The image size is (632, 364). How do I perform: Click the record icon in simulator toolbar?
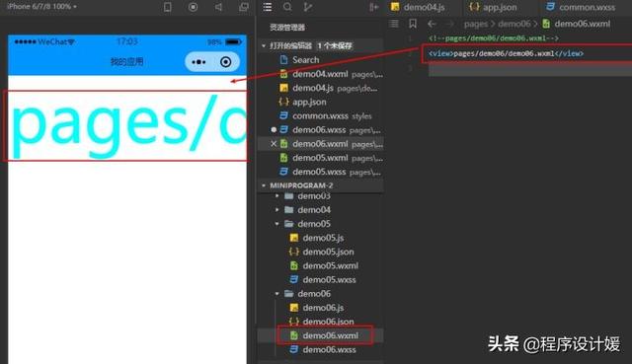point(194,7)
